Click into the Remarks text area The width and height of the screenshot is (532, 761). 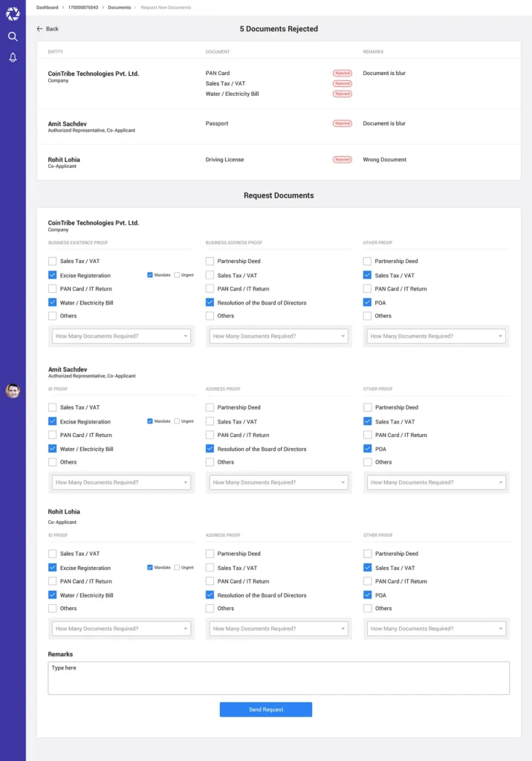coord(279,678)
